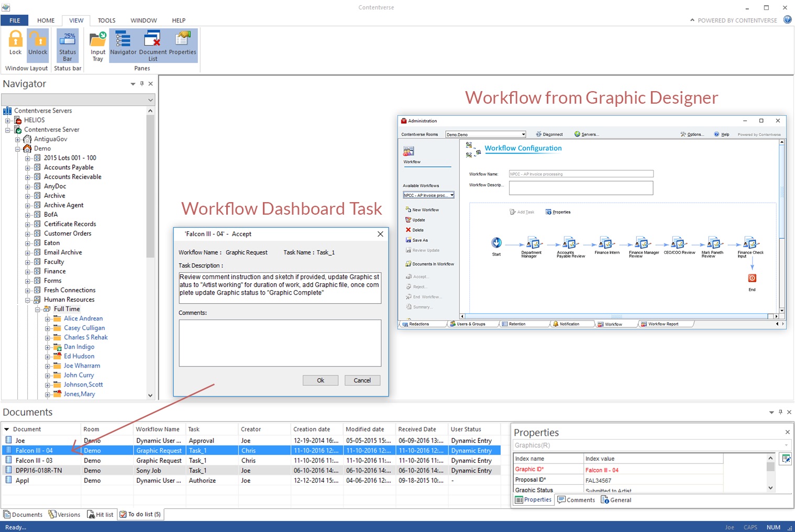
Task: Click the Workflow icon in the Administration sidebar
Action: pos(409,151)
